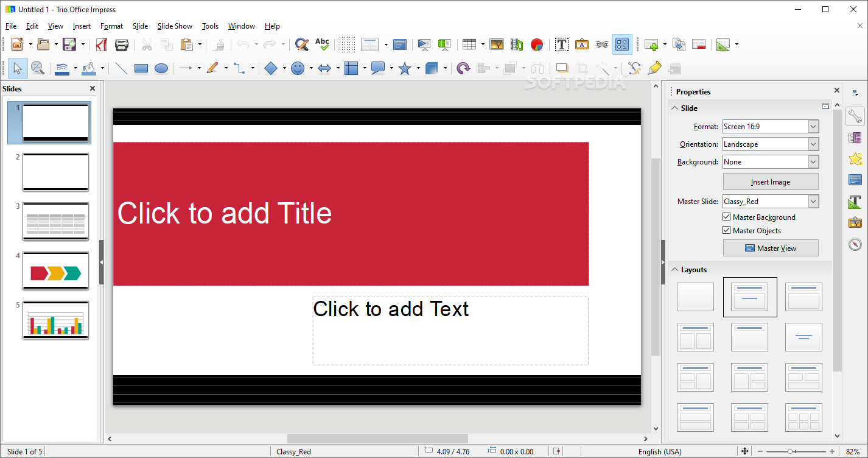Select the Stars and Banners tool
Viewport: 868px width, 458px height.
(x=405, y=68)
